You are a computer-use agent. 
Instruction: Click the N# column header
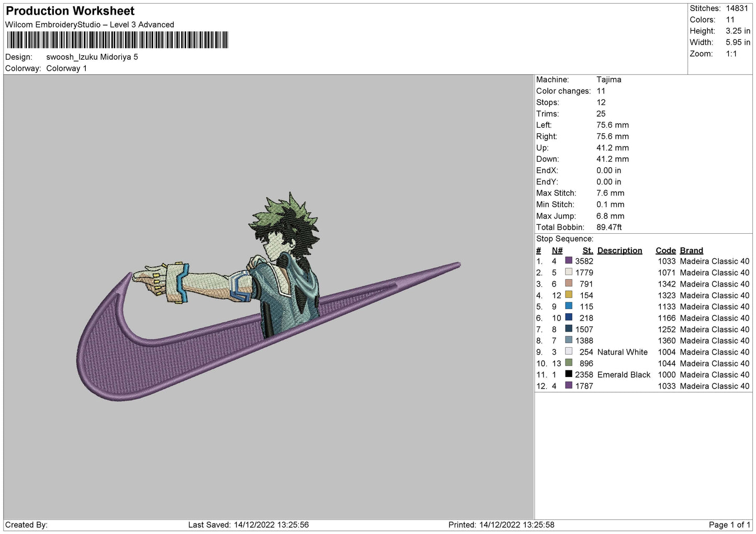coord(557,251)
